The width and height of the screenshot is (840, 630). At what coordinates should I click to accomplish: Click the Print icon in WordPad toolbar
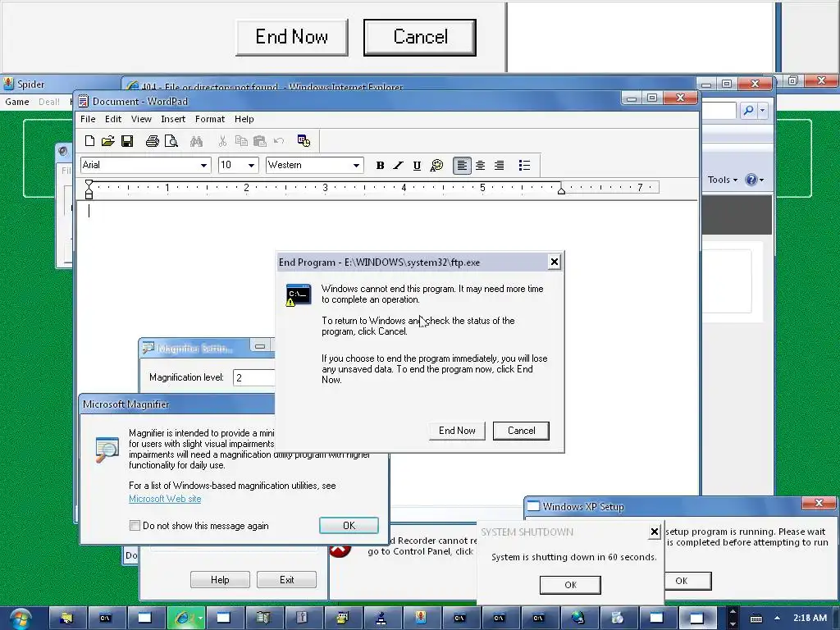[x=152, y=141]
